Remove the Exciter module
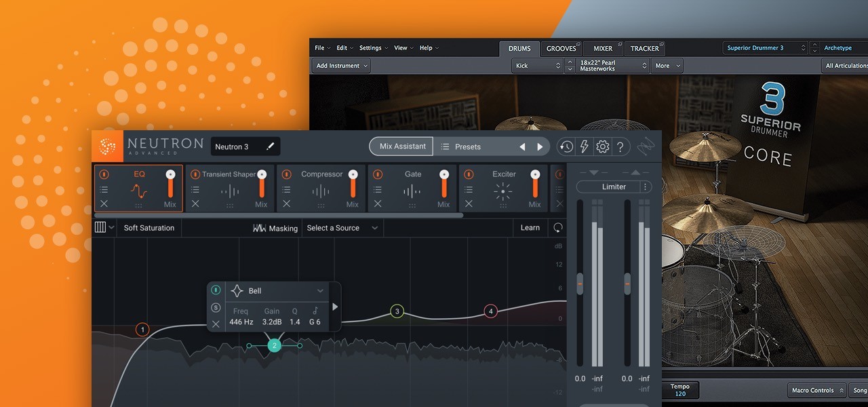Image resolution: width=868 pixels, height=407 pixels. (469, 203)
